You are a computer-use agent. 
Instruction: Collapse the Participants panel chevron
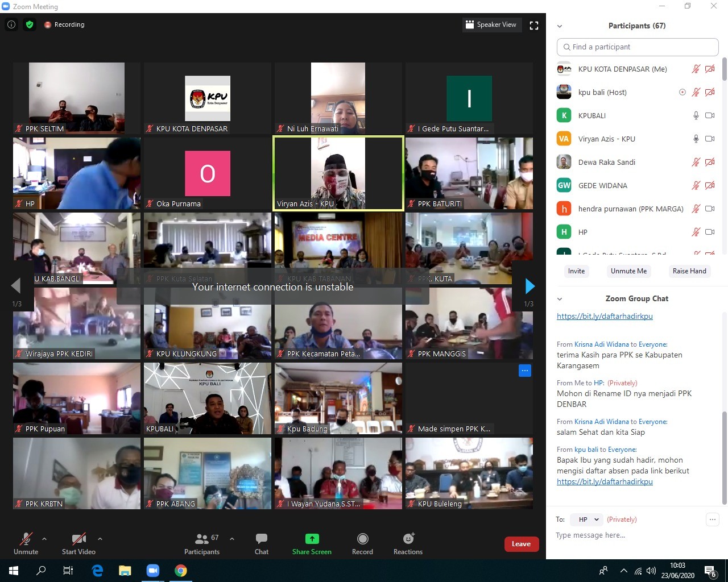(560, 26)
